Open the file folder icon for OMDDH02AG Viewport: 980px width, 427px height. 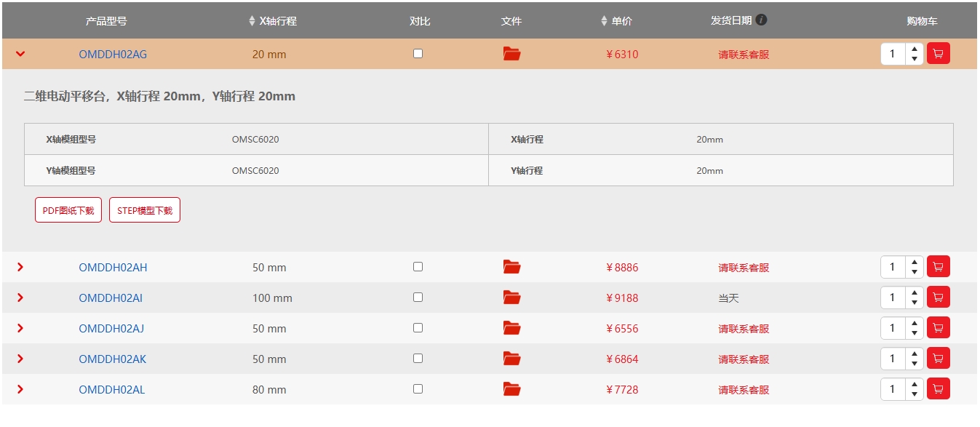[x=511, y=54]
